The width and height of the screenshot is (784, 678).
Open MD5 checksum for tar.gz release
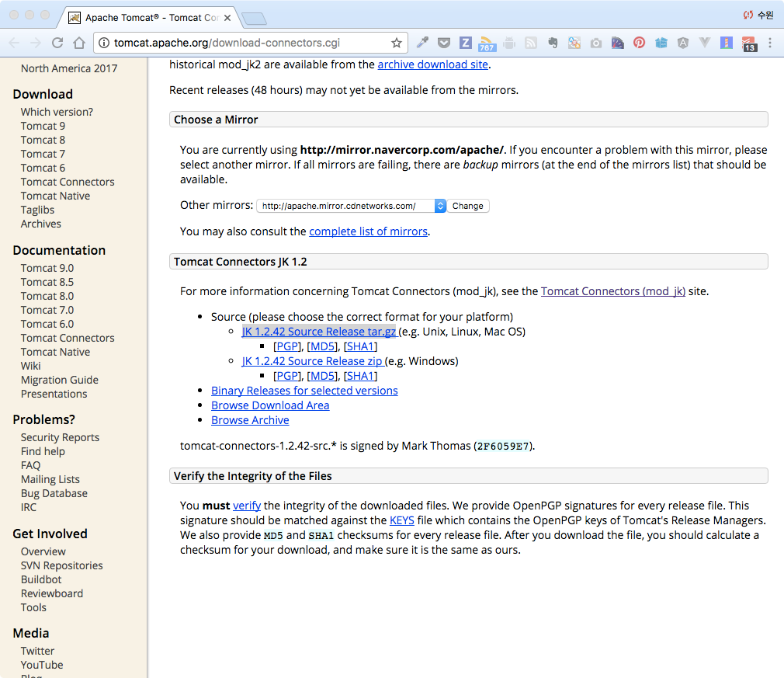click(x=322, y=346)
